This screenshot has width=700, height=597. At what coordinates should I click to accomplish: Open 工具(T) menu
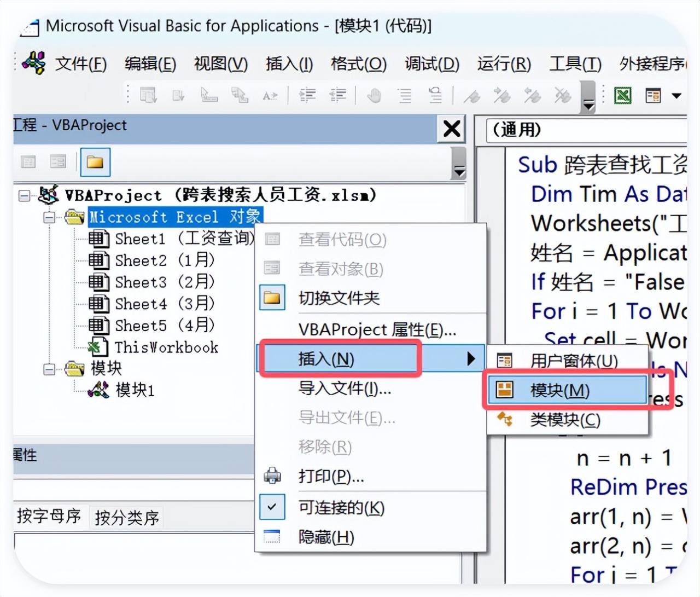[x=575, y=64]
